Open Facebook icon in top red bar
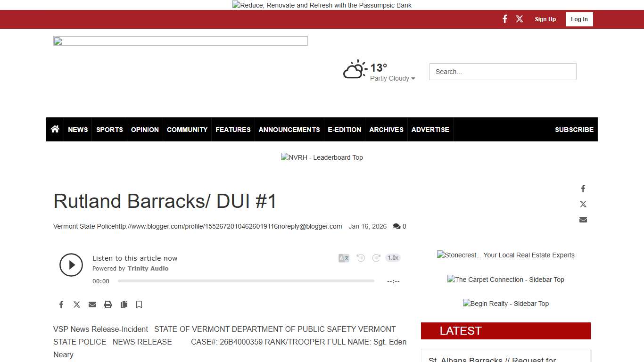Image resolution: width=644 pixels, height=362 pixels. click(x=504, y=19)
